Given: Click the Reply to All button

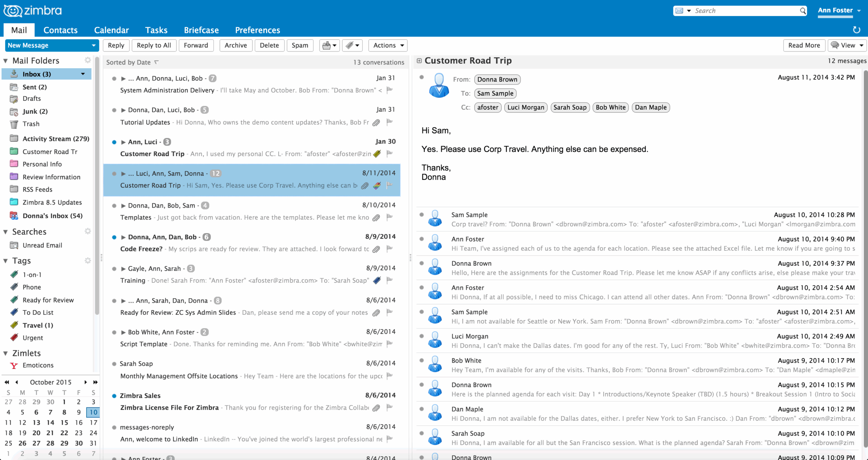Looking at the screenshot, I should point(154,45).
